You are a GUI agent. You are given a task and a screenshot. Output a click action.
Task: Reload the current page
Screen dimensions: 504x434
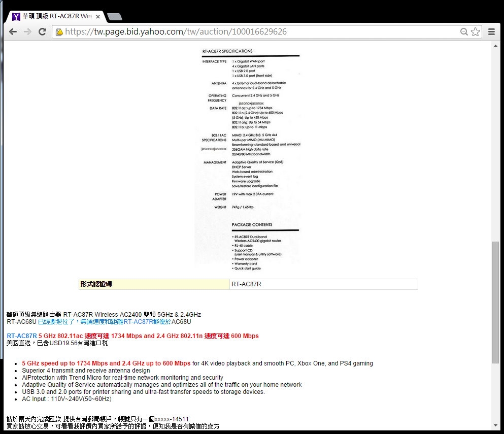point(42,31)
